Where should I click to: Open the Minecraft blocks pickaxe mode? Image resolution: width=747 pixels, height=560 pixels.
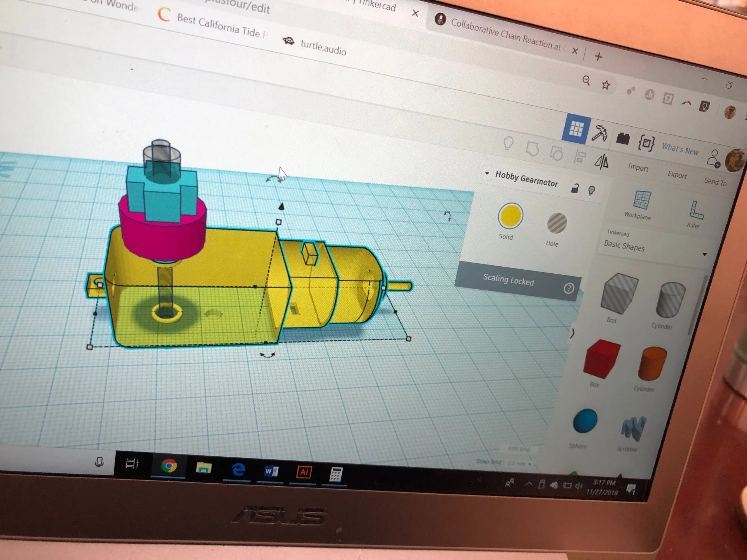coord(599,133)
